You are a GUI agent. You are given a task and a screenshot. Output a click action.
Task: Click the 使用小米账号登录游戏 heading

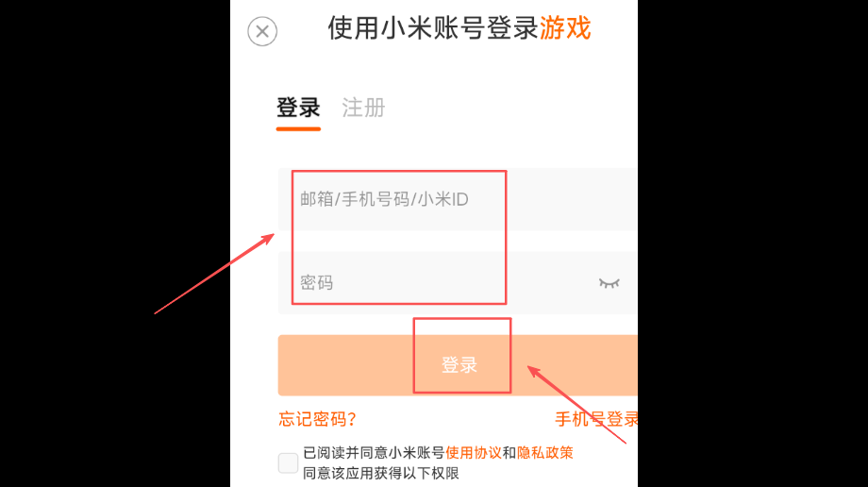coord(459,27)
